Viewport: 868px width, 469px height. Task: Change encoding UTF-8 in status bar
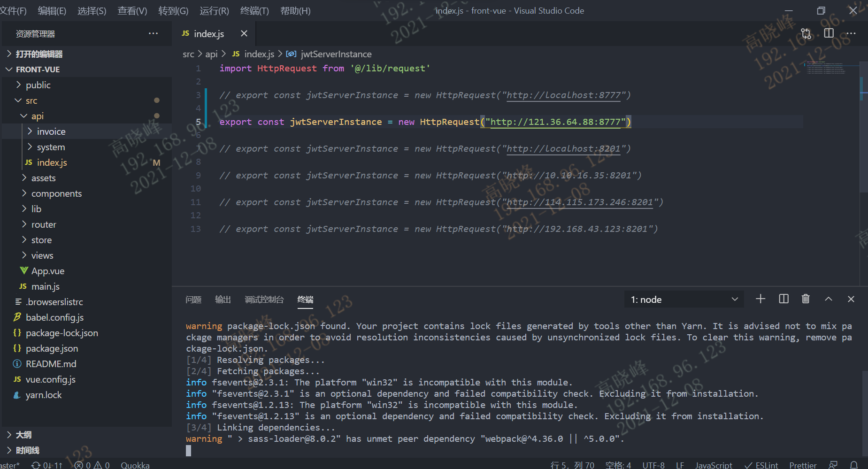(x=653, y=465)
